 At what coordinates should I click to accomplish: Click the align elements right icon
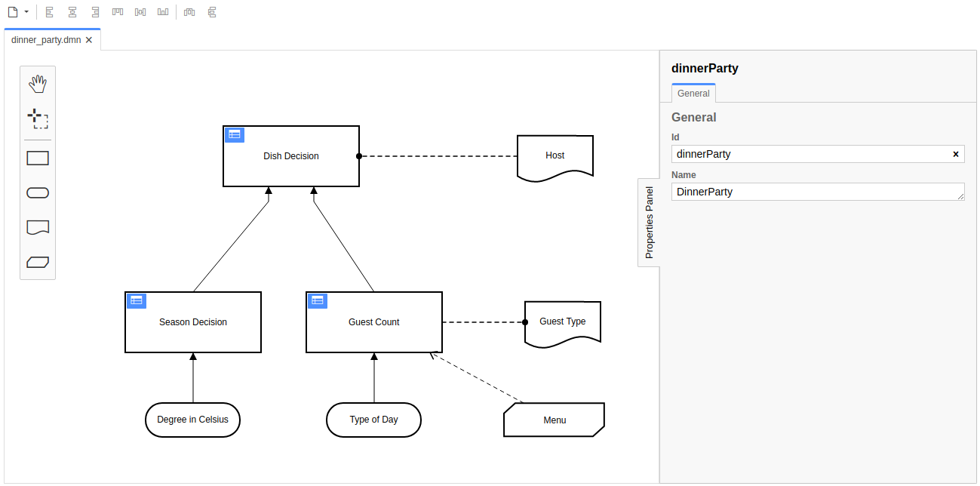95,12
